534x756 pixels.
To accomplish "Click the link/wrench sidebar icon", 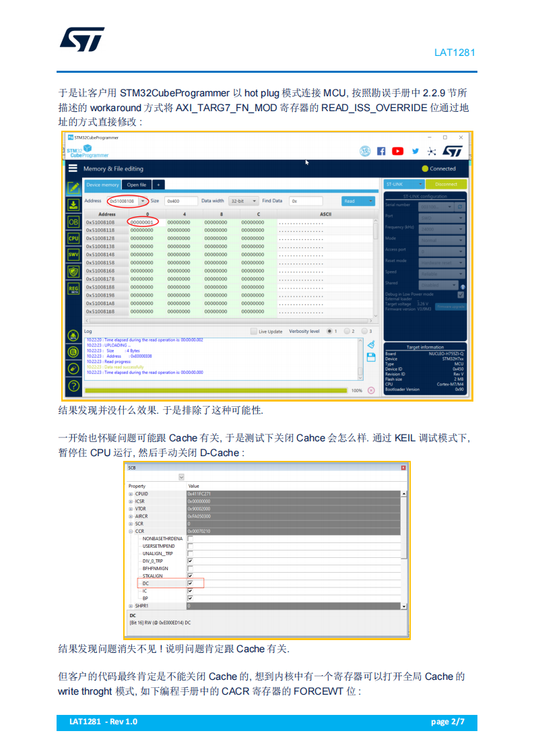I will coord(73,369).
